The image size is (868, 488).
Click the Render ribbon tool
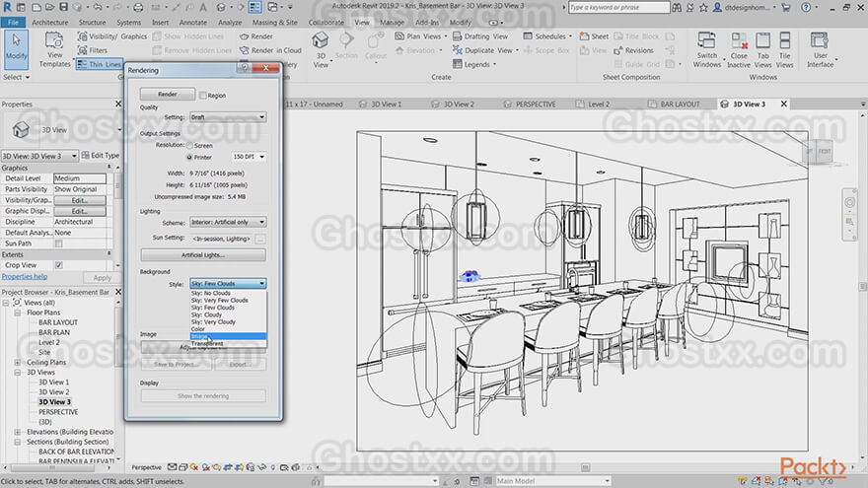256,36
